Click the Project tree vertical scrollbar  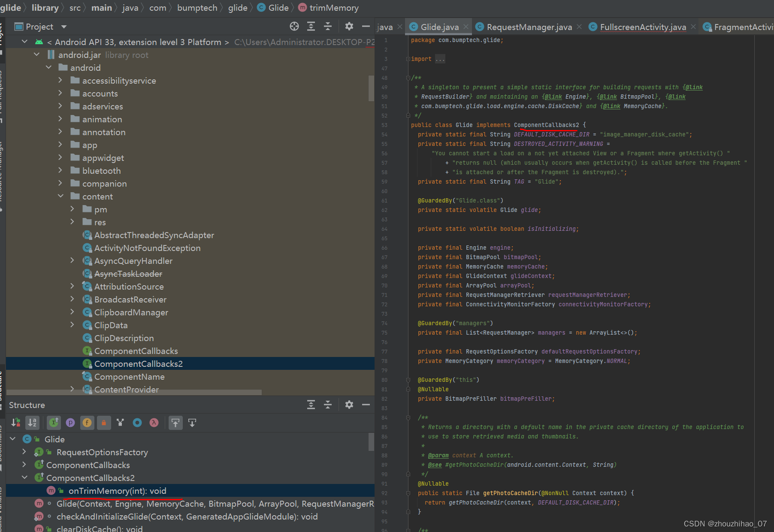pos(371,88)
